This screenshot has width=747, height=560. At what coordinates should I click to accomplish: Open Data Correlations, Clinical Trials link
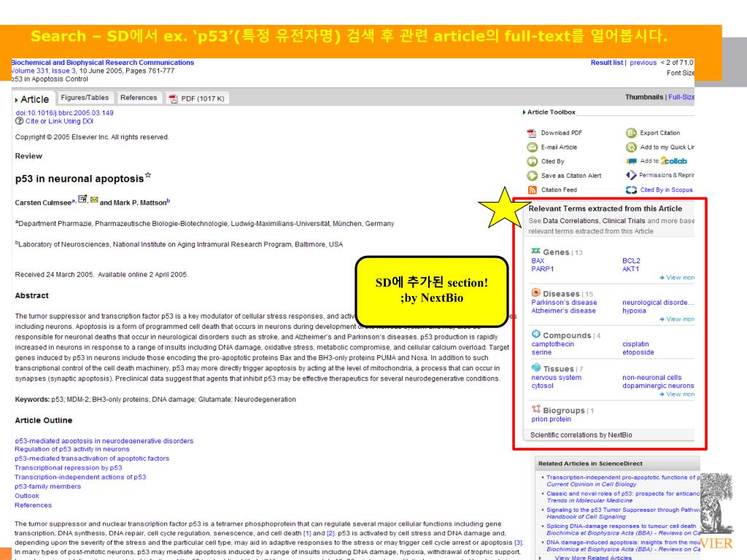click(594, 221)
